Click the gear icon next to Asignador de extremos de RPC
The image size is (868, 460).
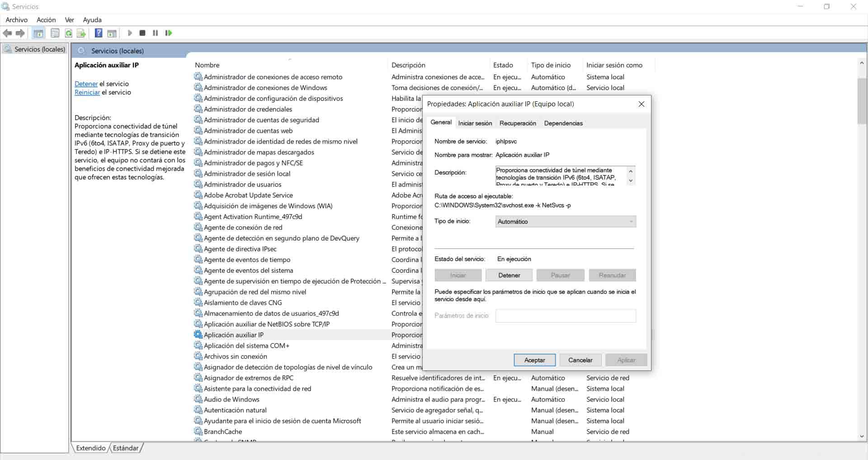[198, 378]
